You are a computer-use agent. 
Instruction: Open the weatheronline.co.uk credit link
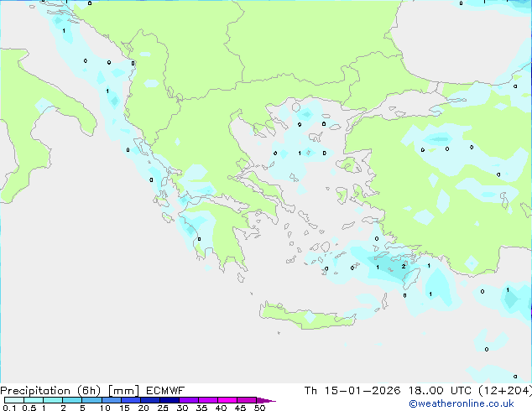pos(462,403)
